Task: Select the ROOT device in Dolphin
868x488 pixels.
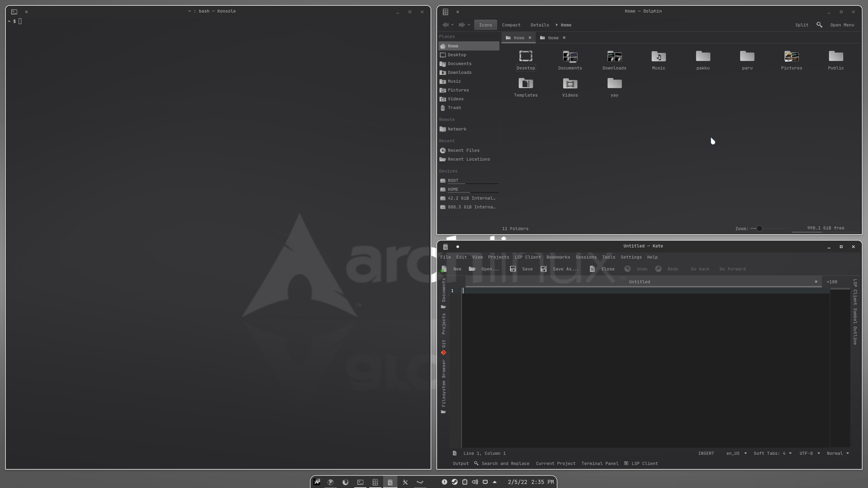Action: pos(469,180)
